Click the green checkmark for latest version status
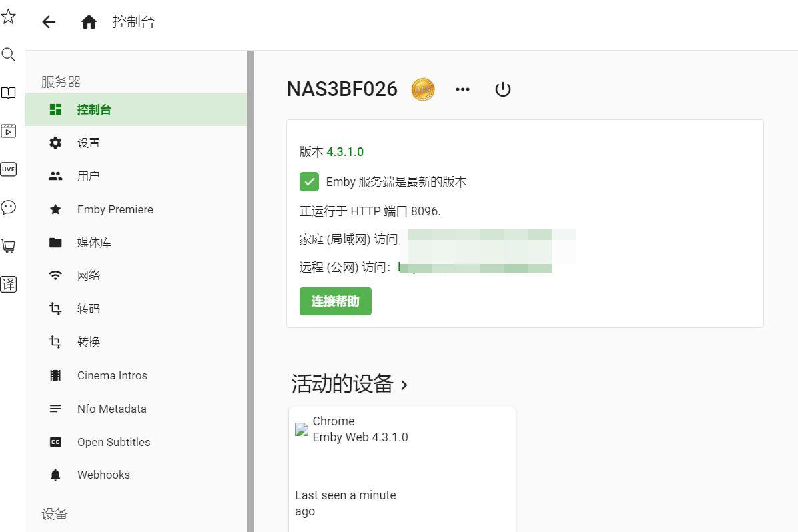 [311, 181]
